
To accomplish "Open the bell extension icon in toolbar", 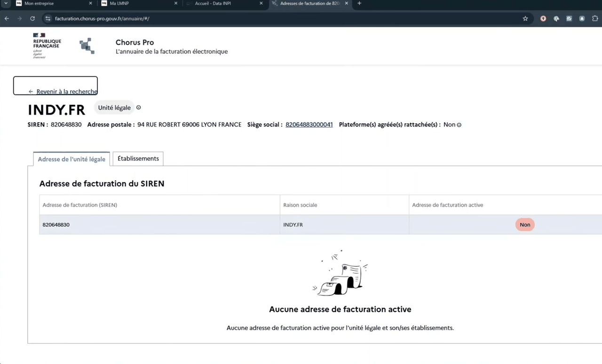I will click(582, 19).
